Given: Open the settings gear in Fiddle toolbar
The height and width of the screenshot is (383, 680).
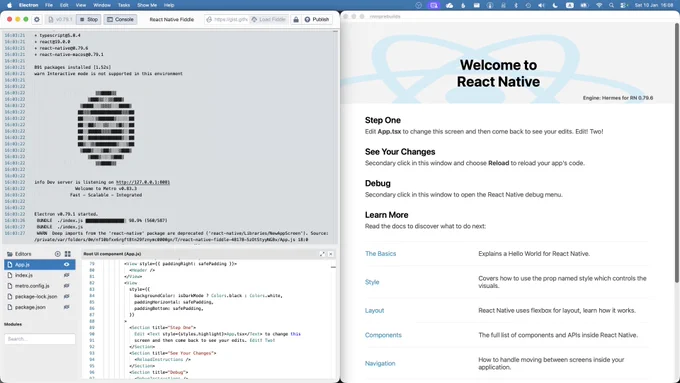Looking at the screenshot, I should point(37,20).
